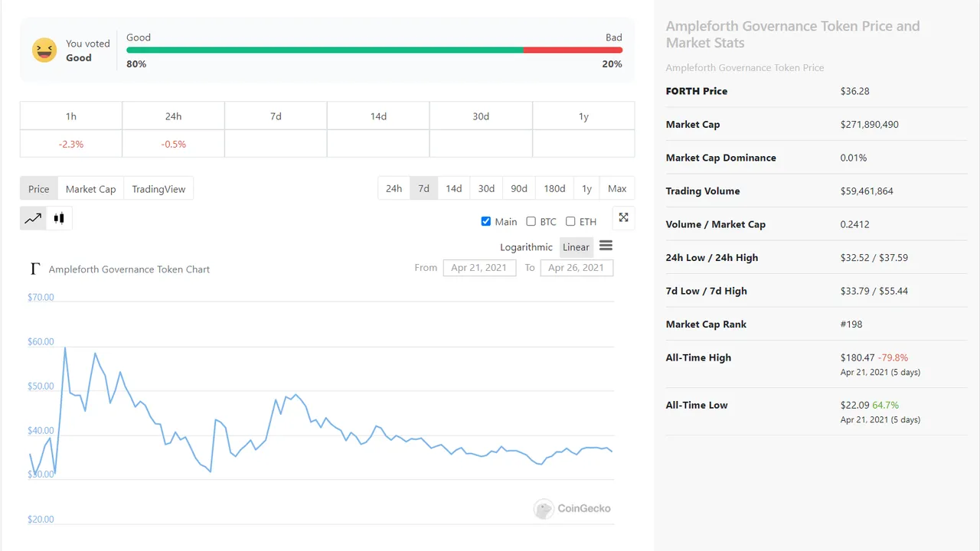Expand chart to fullscreen
The height and width of the screenshot is (551, 980).
click(623, 217)
